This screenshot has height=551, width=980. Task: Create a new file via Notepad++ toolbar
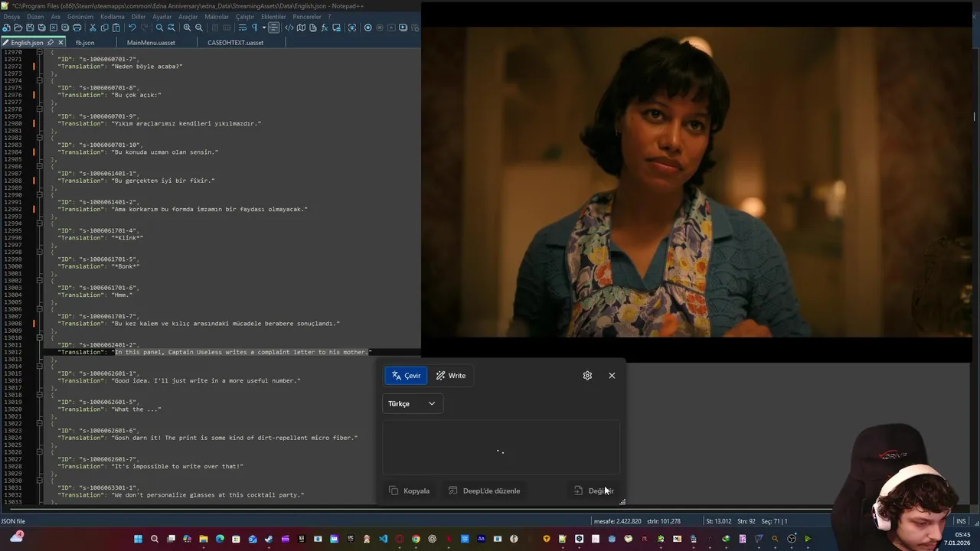click(6, 28)
